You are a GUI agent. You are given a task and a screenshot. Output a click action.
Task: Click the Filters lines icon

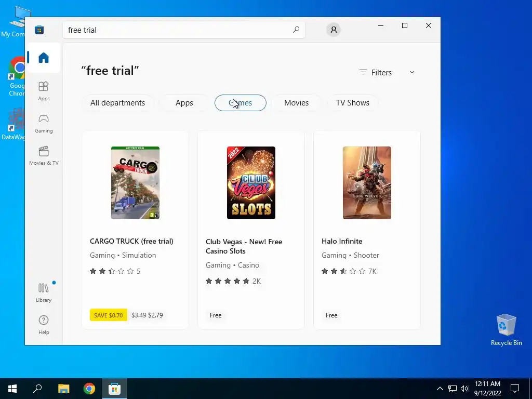click(363, 72)
